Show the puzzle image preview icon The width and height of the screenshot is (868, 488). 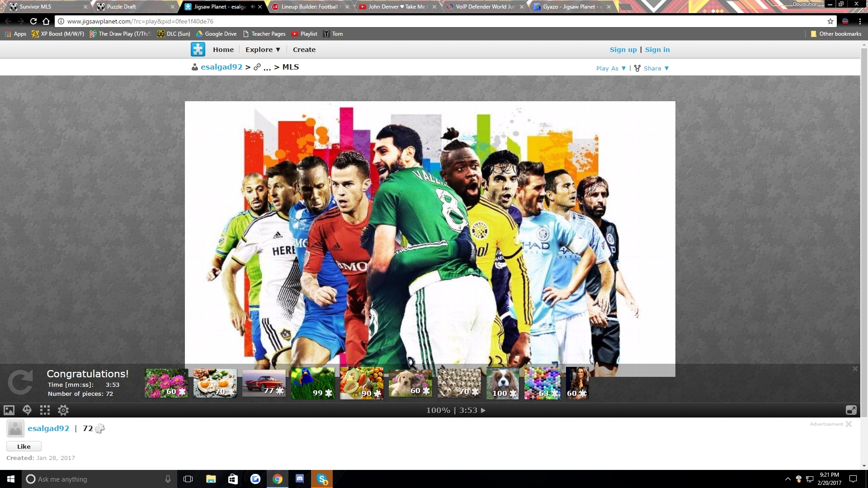(x=9, y=410)
